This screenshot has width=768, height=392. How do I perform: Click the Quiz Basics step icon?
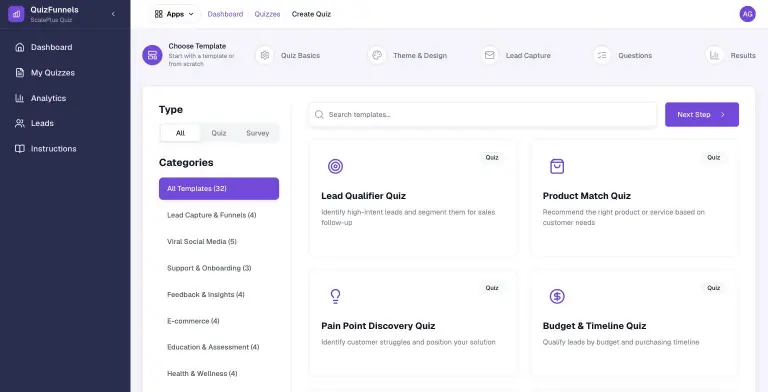point(265,55)
